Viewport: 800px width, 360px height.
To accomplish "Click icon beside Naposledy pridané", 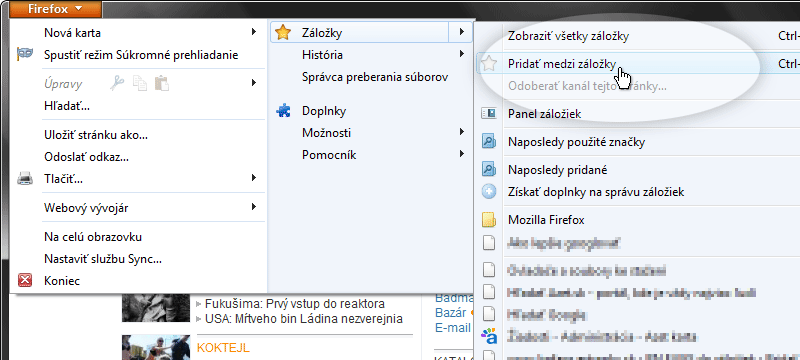I will tap(489, 169).
